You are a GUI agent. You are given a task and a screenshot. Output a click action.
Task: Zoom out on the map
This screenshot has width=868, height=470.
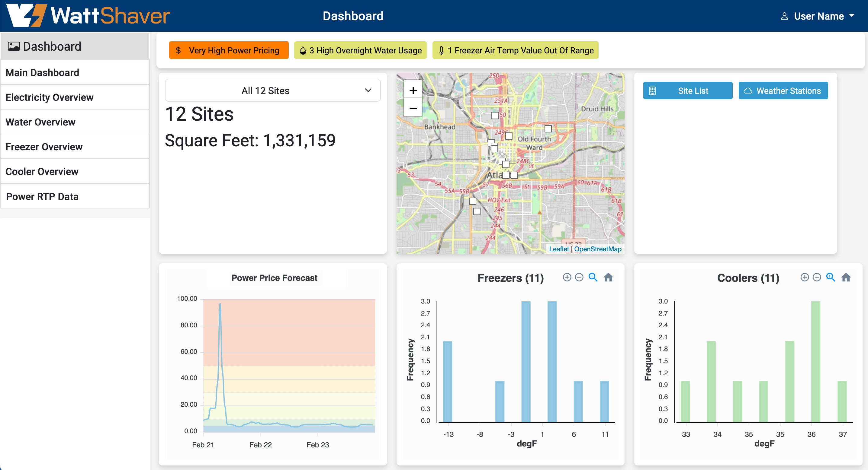[x=413, y=108]
